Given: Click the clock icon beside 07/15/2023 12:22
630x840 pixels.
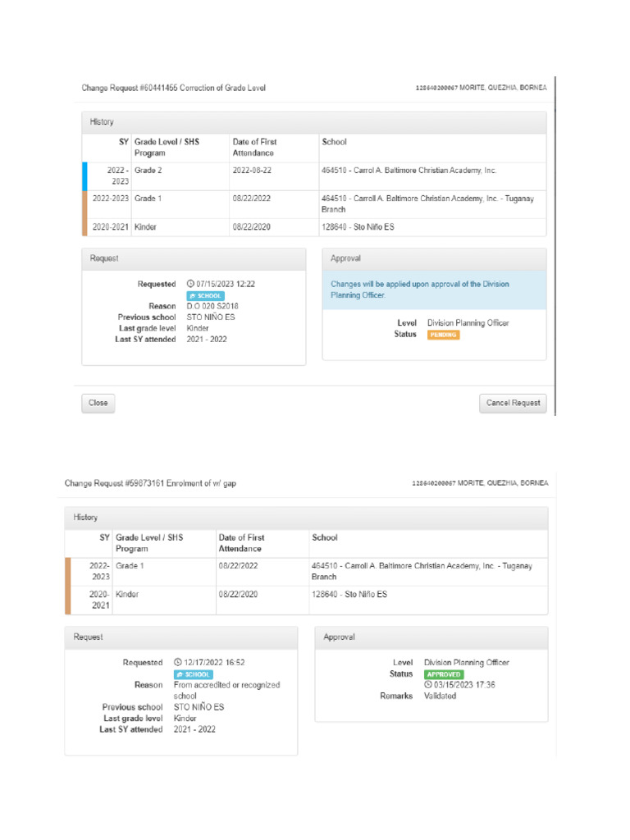Looking at the screenshot, I should [x=190, y=284].
